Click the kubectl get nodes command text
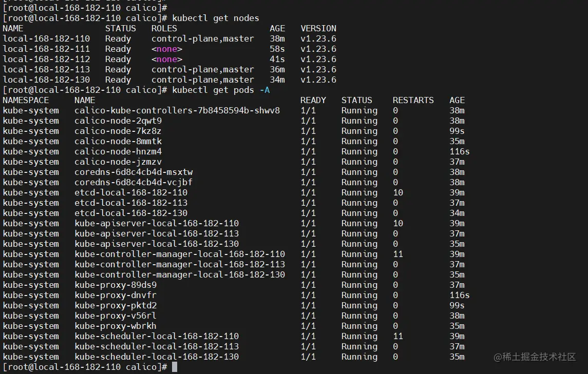588x374 pixels. pos(216,18)
